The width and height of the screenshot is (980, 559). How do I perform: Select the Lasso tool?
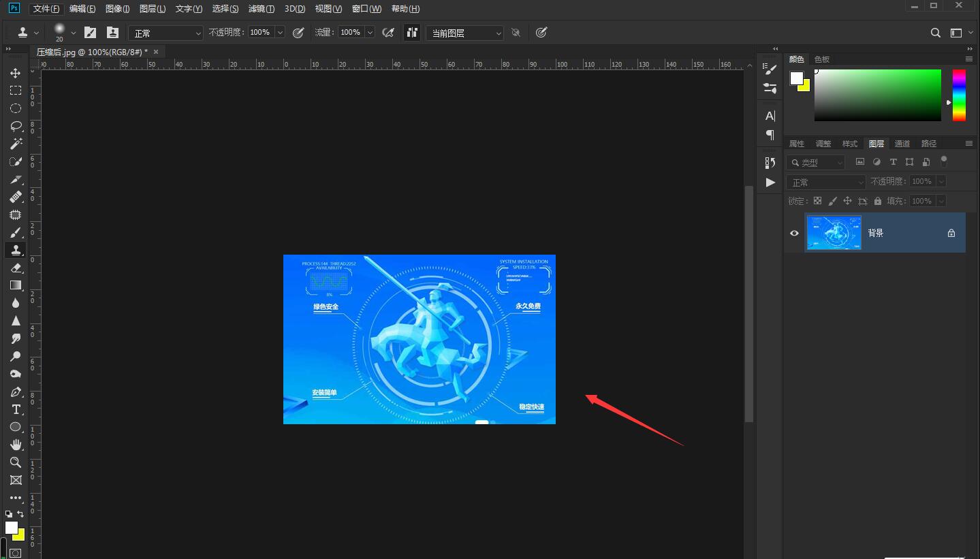tap(15, 126)
